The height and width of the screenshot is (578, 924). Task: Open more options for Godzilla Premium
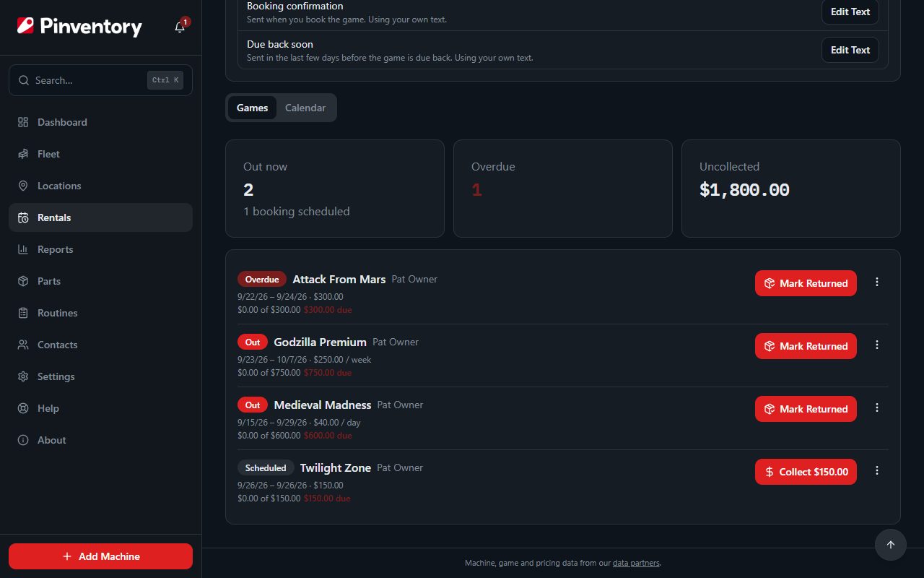[x=877, y=345]
